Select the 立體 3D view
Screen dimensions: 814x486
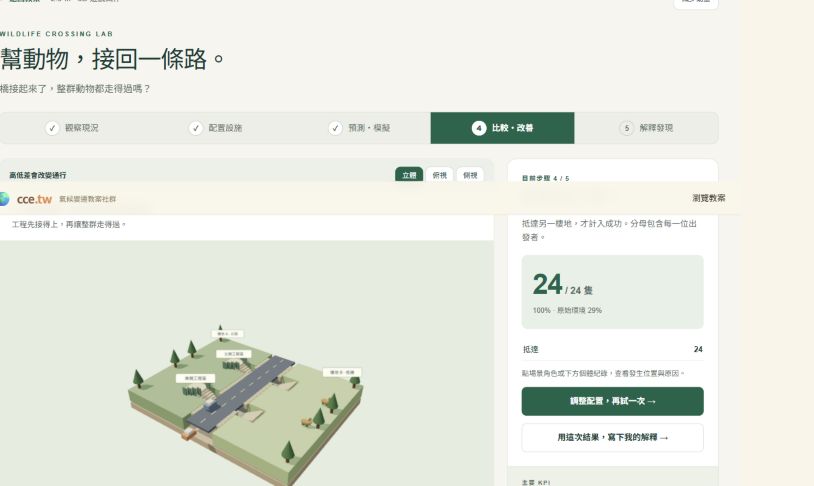pyautogui.click(x=409, y=174)
